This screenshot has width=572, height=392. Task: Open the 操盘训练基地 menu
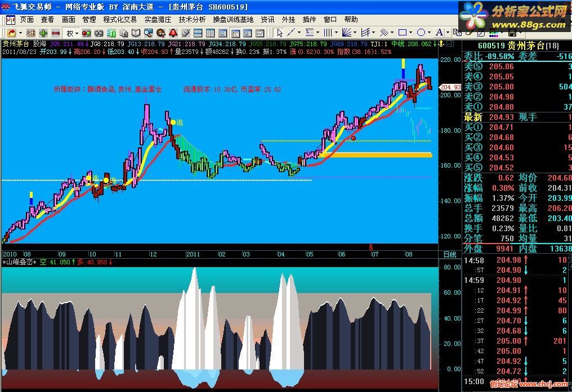pyautogui.click(x=233, y=20)
